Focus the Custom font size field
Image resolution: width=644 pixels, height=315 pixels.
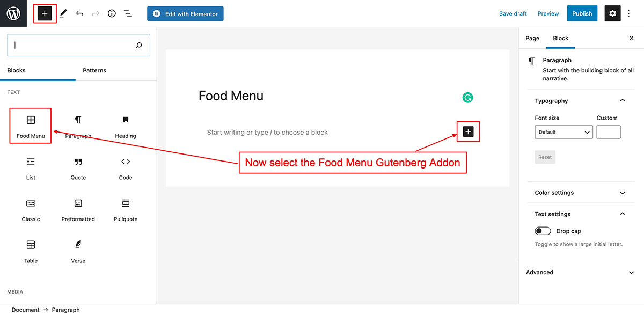(609, 132)
